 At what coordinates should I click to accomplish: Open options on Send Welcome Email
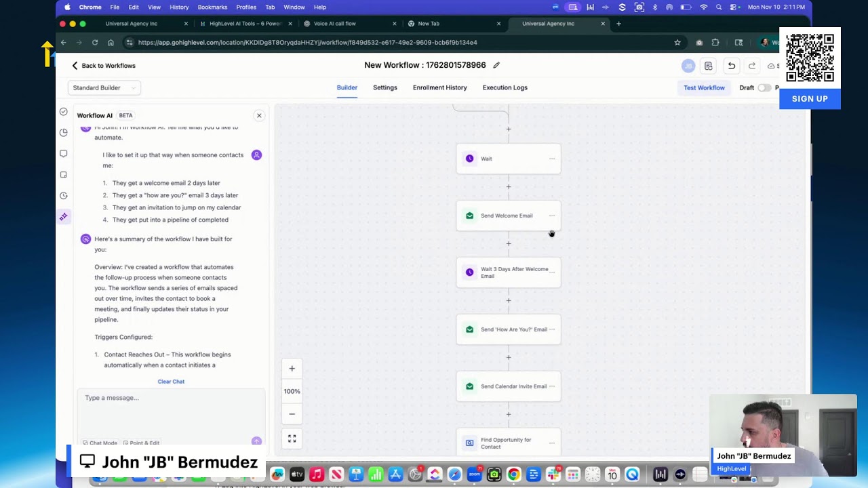tap(552, 216)
